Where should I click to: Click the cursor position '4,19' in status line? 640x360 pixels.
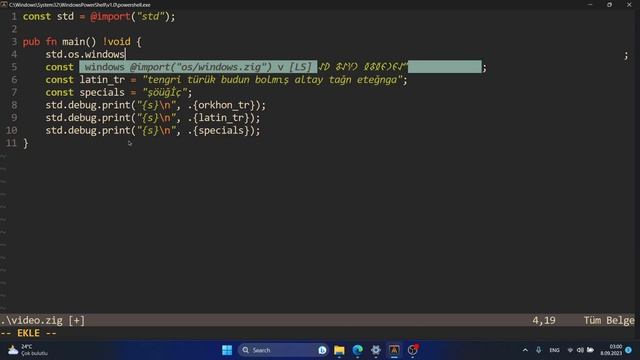(544, 320)
